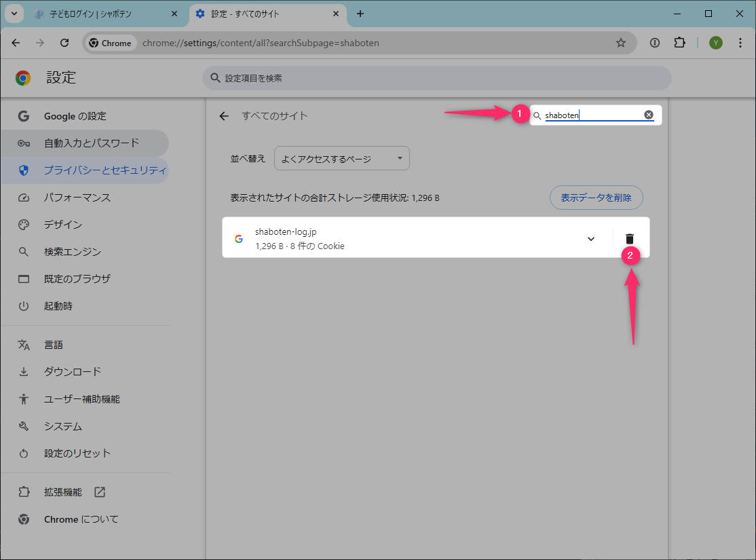Click the magnifier search engine icon
Viewport: 756px width, 560px height.
click(24, 252)
